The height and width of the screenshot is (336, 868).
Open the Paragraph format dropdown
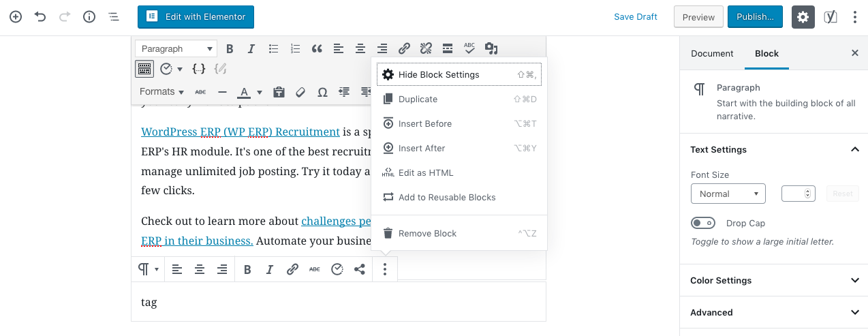[176, 48]
